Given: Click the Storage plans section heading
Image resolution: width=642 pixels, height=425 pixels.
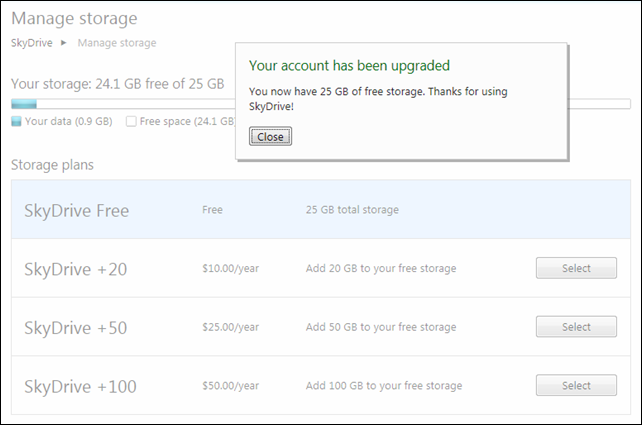Looking at the screenshot, I should point(52,164).
